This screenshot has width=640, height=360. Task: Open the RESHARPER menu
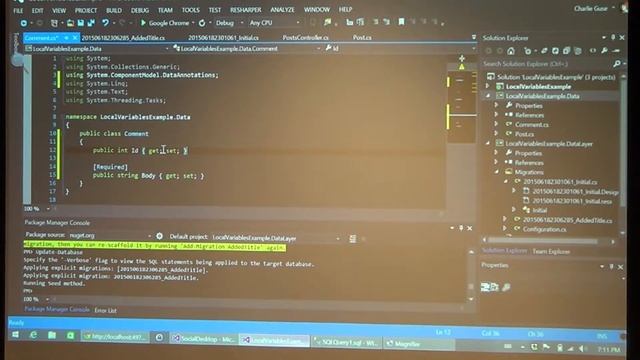tap(246, 10)
